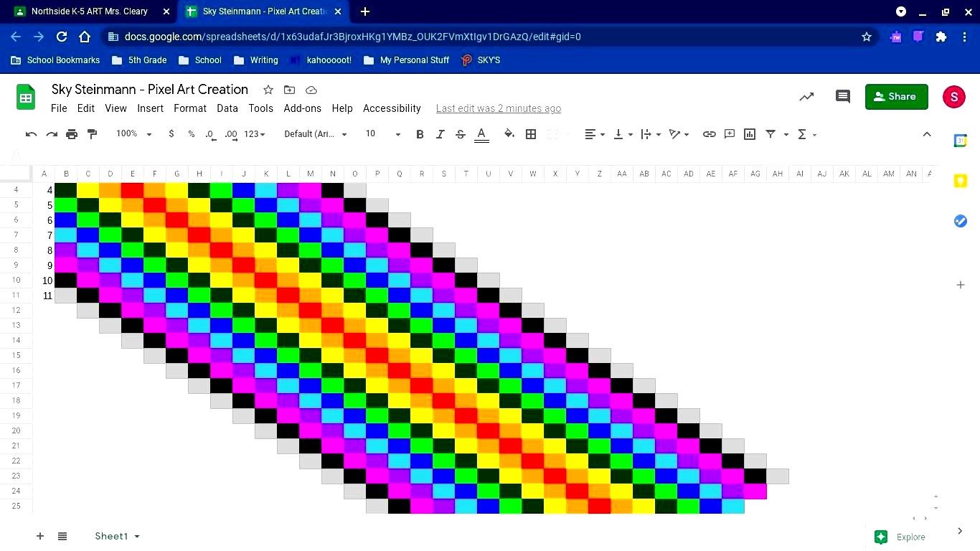The image size is (980, 551).
Task: Open the comment history icon
Action: click(x=843, y=97)
